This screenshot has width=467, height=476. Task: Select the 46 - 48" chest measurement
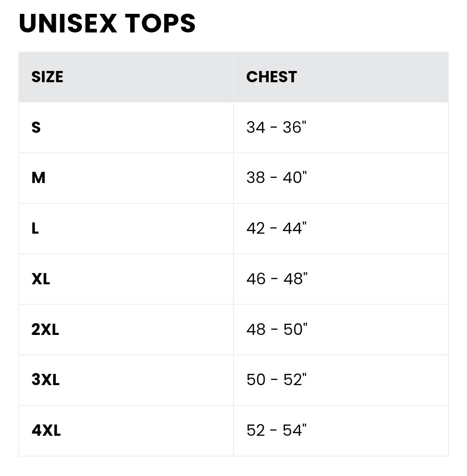point(277,279)
